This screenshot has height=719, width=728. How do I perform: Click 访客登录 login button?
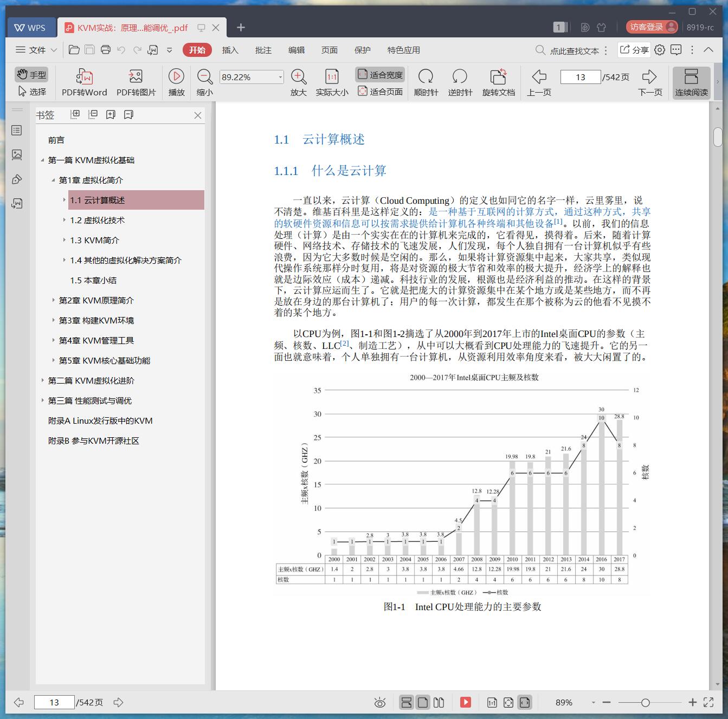pos(652,27)
